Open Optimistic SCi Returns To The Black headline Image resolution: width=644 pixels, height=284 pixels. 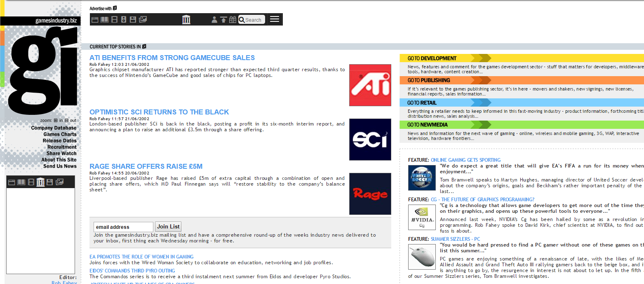159,112
